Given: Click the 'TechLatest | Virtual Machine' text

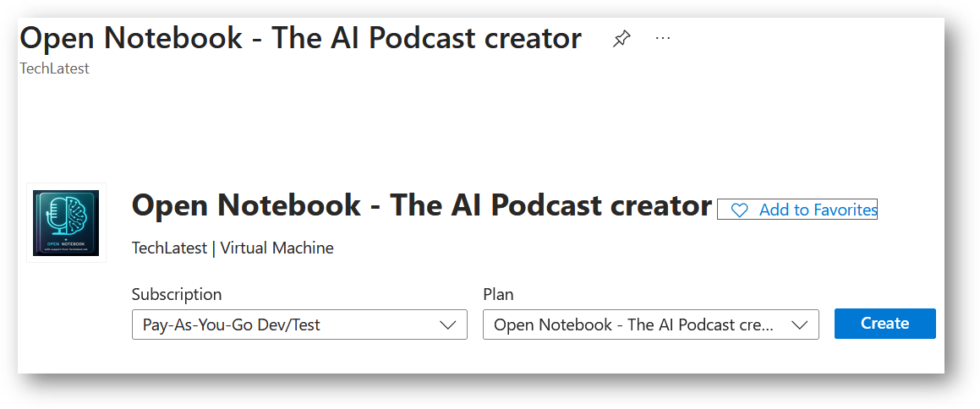Looking at the screenshot, I should [233, 248].
